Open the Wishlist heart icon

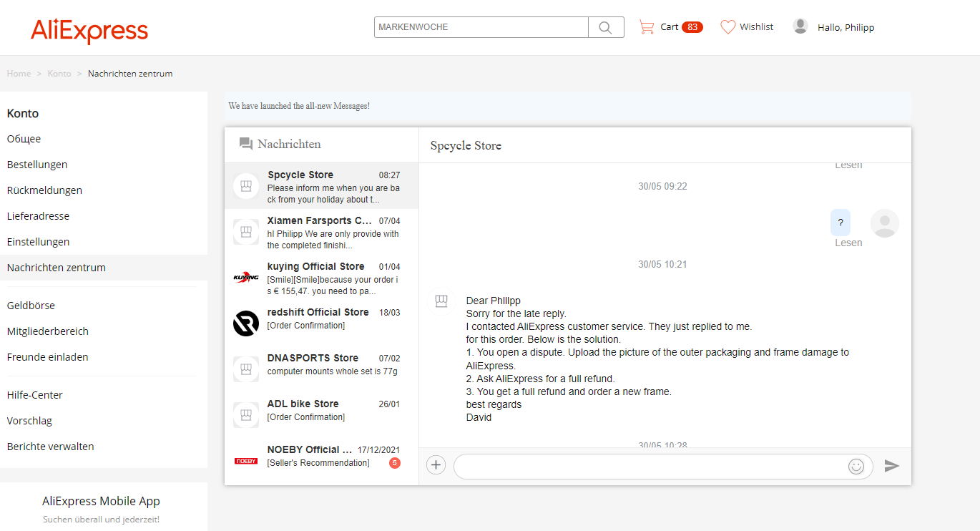point(727,27)
